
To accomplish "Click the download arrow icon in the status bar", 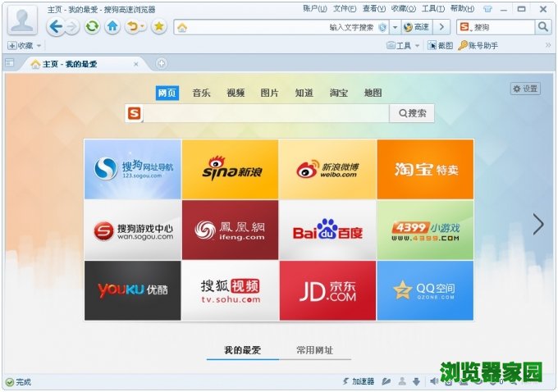I will (x=416, y=381).
